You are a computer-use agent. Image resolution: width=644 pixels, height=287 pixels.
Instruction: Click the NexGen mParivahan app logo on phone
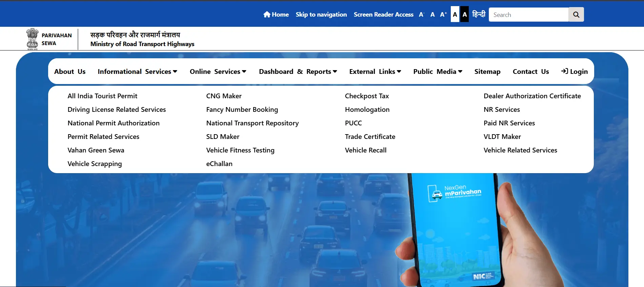pos(454,193)
